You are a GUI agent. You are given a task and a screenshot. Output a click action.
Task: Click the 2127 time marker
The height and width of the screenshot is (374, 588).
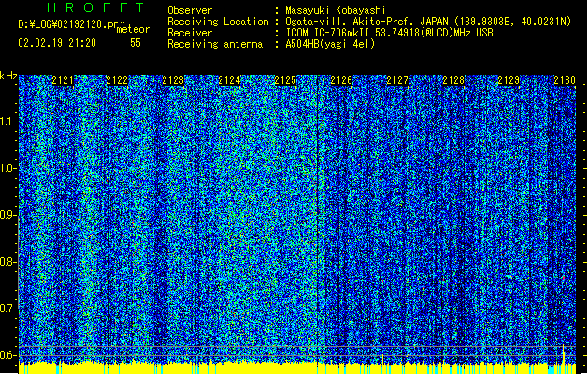click(x=397, y=80)
